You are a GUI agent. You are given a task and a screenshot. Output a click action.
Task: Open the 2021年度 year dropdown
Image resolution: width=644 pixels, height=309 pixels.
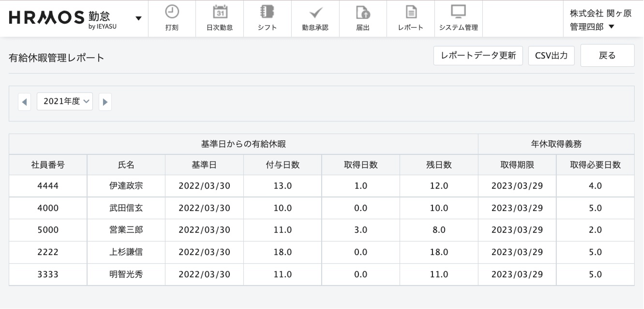coord(65,101)
